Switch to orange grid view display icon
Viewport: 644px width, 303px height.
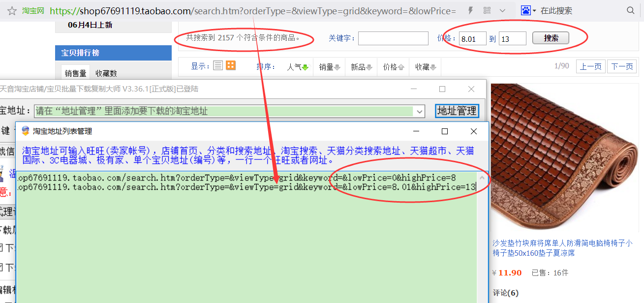[x=231, y=66]
